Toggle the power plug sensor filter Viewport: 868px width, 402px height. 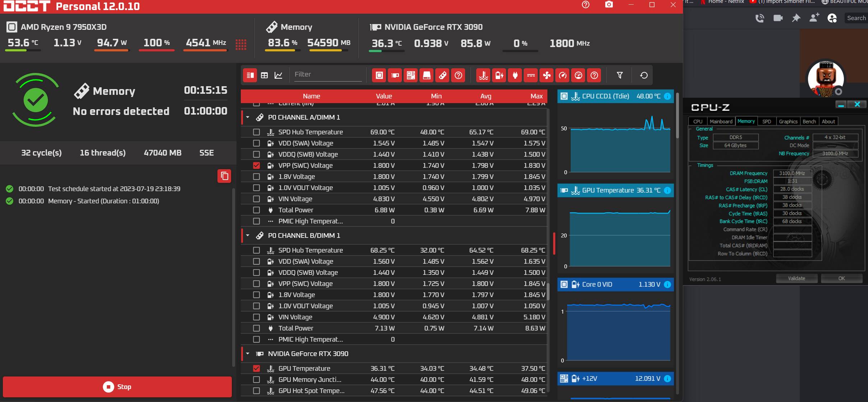pyautogui.click(x=515, y=75)
